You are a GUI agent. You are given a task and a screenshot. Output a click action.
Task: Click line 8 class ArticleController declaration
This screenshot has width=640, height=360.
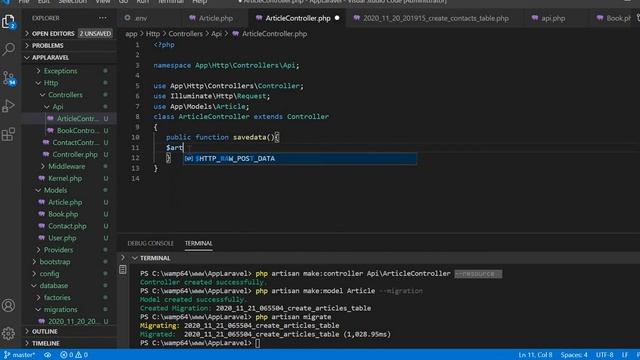click(241, 117)
